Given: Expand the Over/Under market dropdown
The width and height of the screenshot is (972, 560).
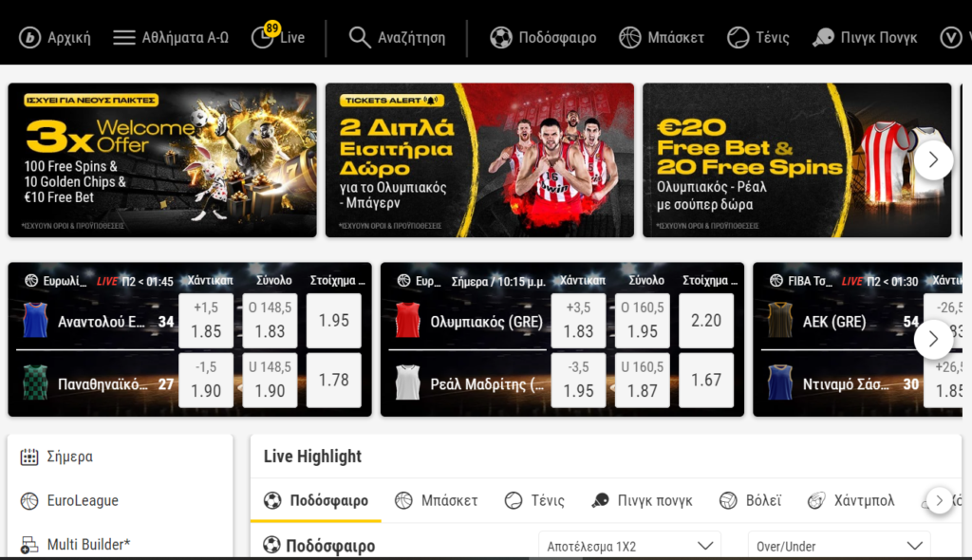Looking at the screenshot, I should coord(839,546).
